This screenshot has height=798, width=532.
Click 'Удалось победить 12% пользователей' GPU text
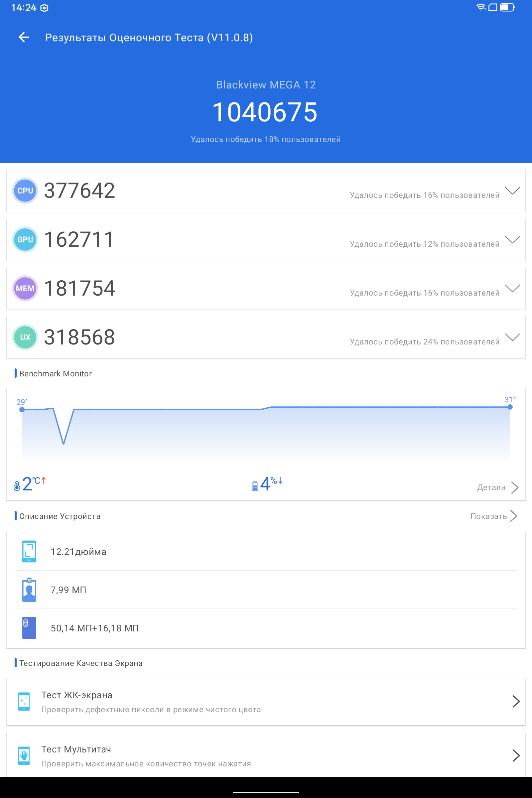[425, 244]
